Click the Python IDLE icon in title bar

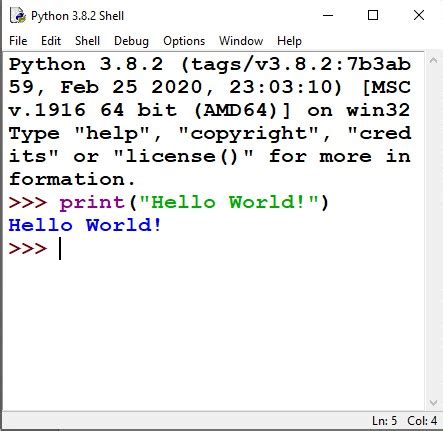18,15
